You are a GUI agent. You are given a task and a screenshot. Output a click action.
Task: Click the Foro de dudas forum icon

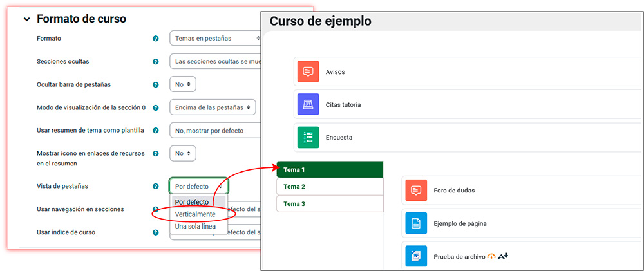[416, 191]
